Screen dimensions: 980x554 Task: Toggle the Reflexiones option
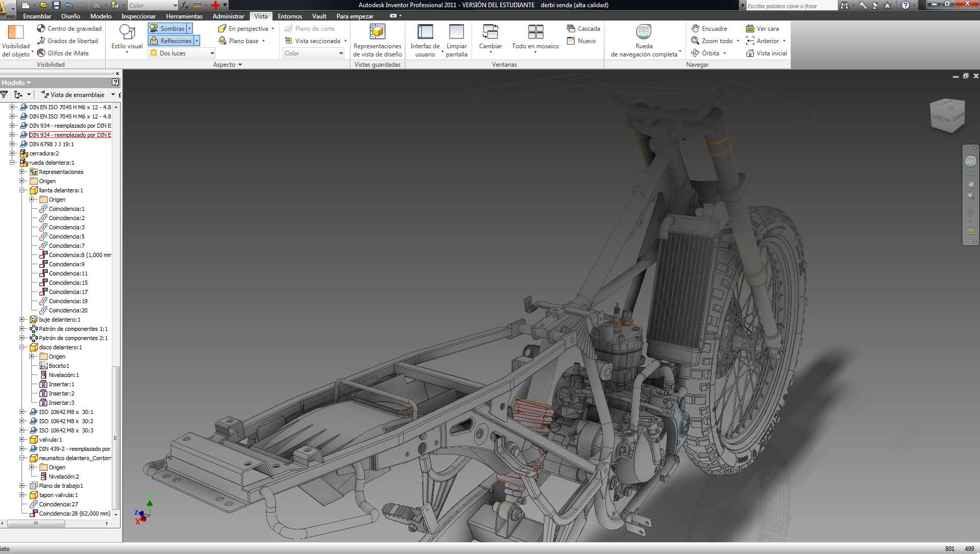coord(170,41)
